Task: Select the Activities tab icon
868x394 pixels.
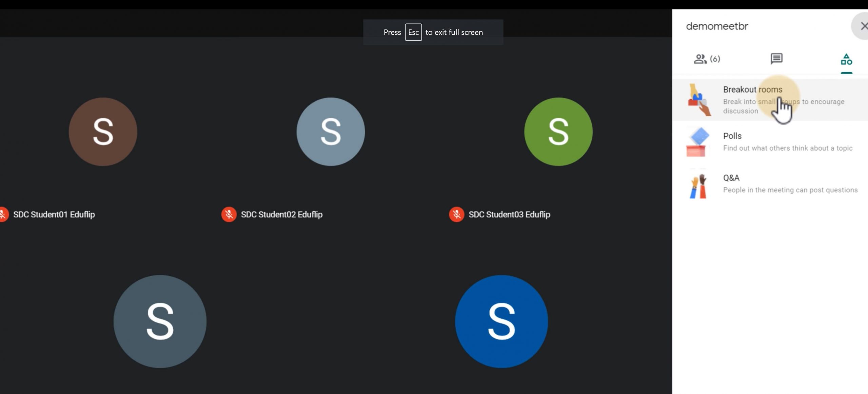Action: pyautogui.click(x=846, y=60)
